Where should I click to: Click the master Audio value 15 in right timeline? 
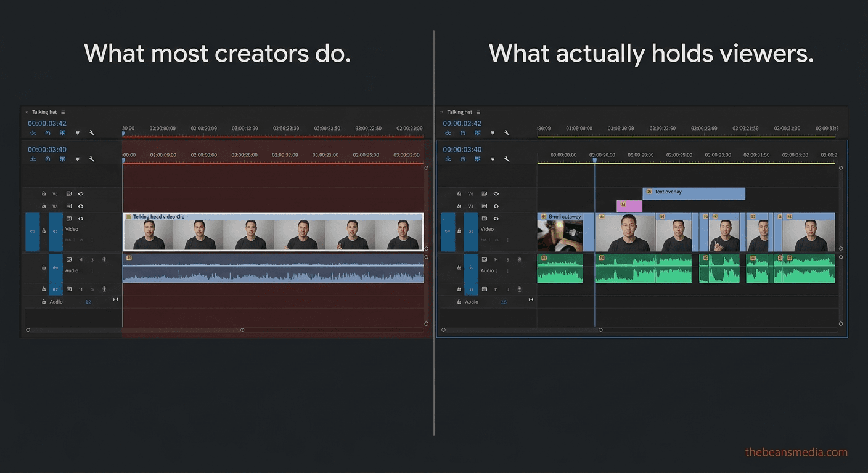504,302
